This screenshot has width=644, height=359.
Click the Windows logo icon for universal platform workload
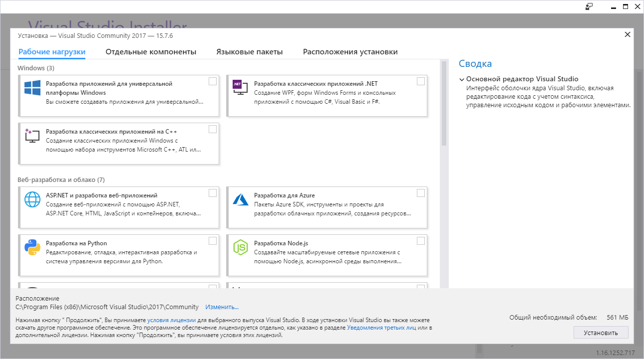(32, 88)
